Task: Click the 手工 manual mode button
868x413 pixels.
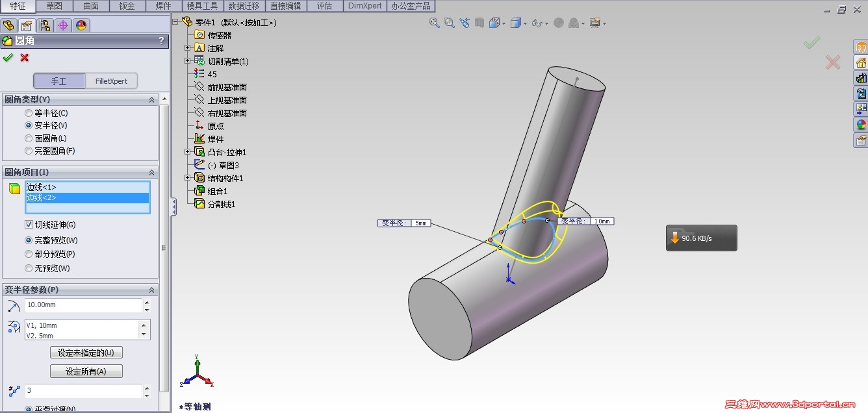Action: pos(59,81)
